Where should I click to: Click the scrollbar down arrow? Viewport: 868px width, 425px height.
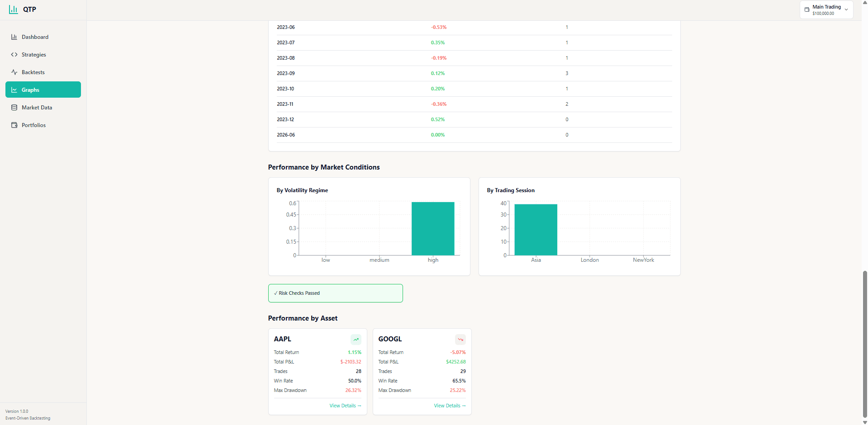[x=865, y=422]
